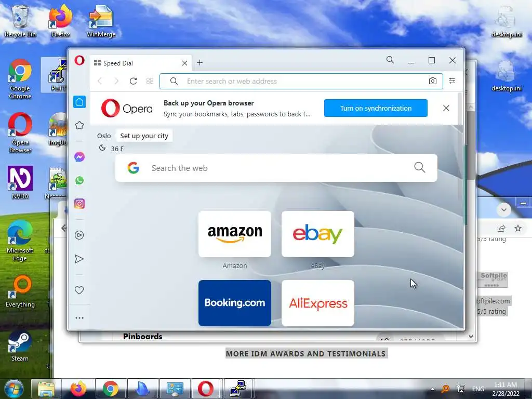Click Set up your city
The height and width of the screenshot is (399, 532).
tap(144, 136)
